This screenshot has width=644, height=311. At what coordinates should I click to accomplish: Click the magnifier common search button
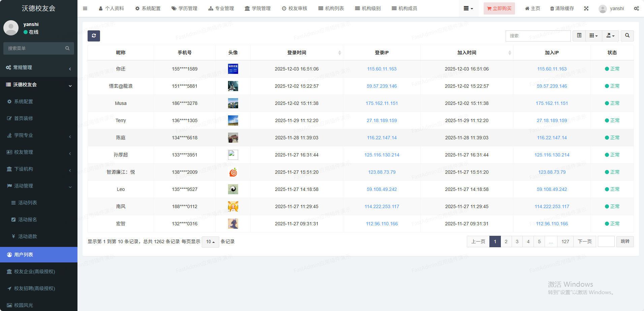[x=627, y=36]
